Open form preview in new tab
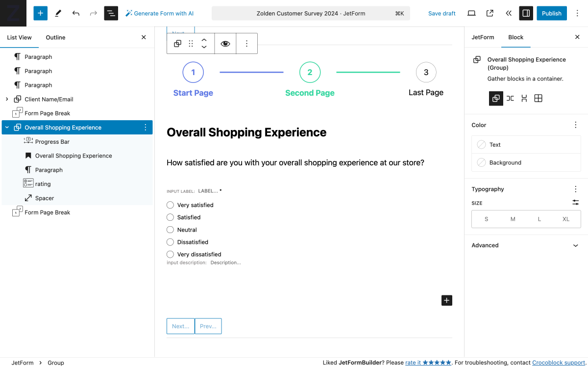The width and height of the screenshot is (588, 368). tap(490, 13)
